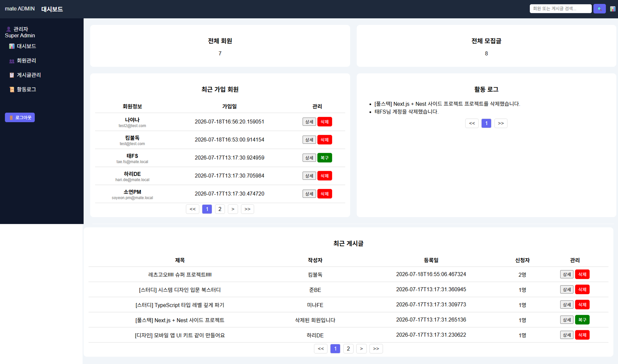Jump to last page of recent posts

point(376,349)
